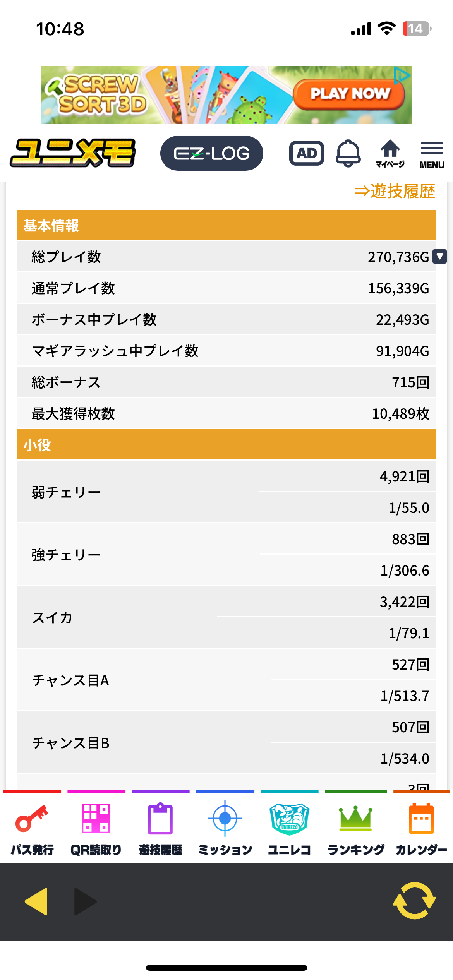Open the QR読取り scanner tab
This screenshot has height=980, width=453.
coord(96,827)
